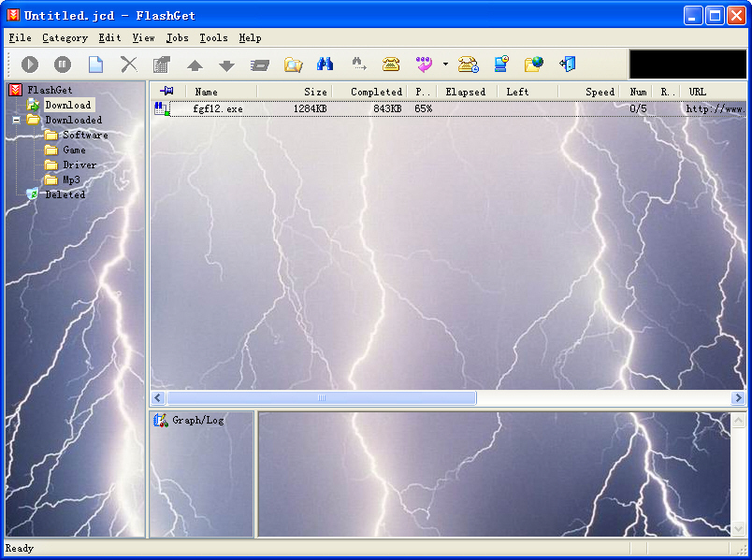752x560 pixels.
Task: Click the computer site explorer icon
Action: click(501, 64)
